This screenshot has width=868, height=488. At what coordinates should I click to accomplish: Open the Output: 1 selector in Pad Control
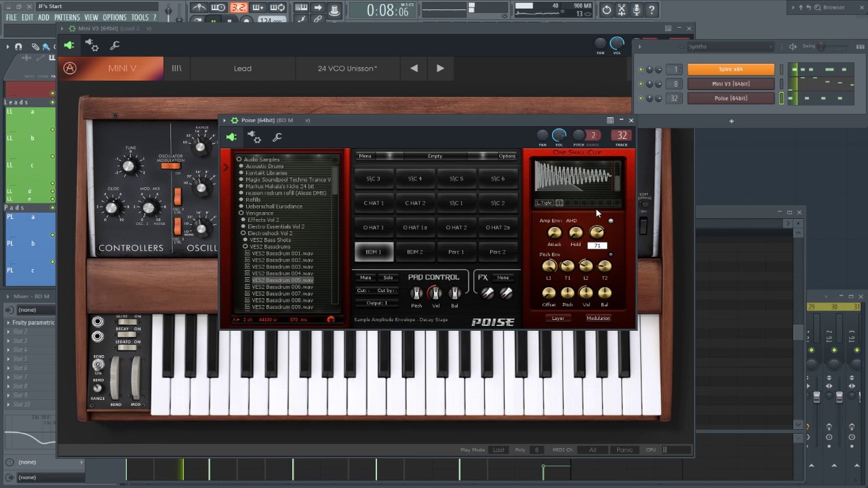click(376, 303)
